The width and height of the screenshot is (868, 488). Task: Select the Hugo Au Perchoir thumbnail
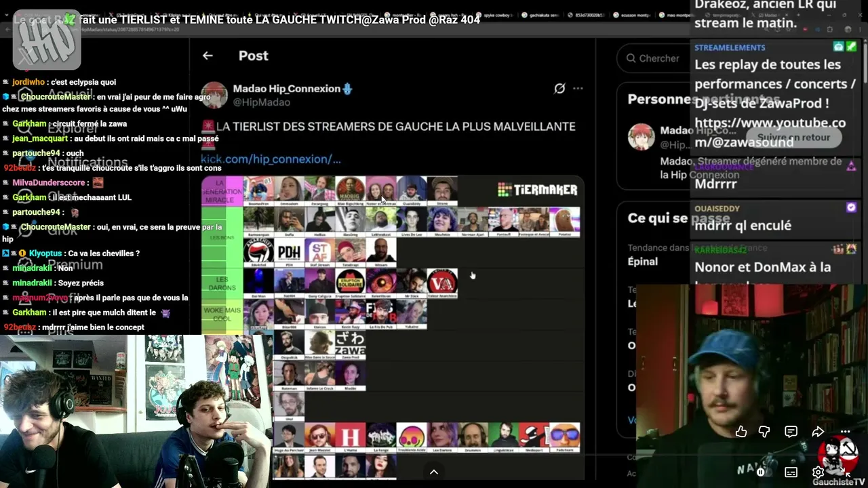pos(289,436)
